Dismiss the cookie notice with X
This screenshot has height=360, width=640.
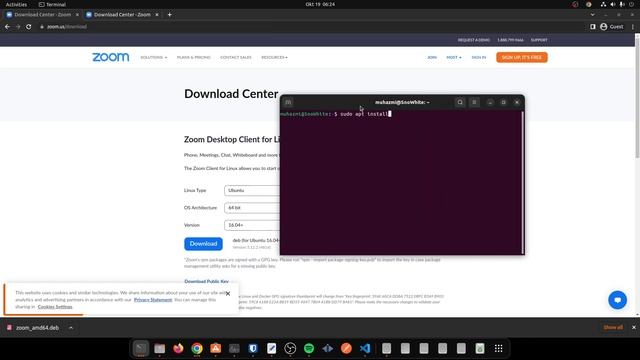[228, 293]
